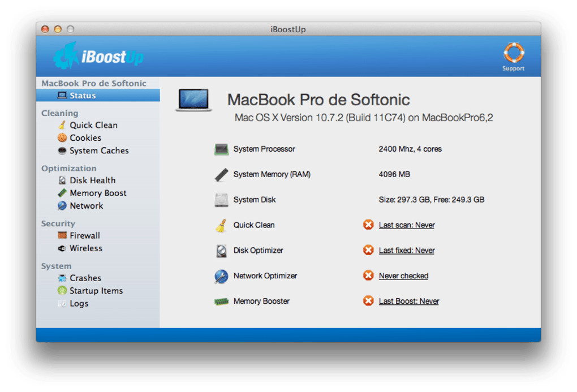577x392 pixels.
Task: Click the 'Memory Booster' label
Action: (261, 301)
